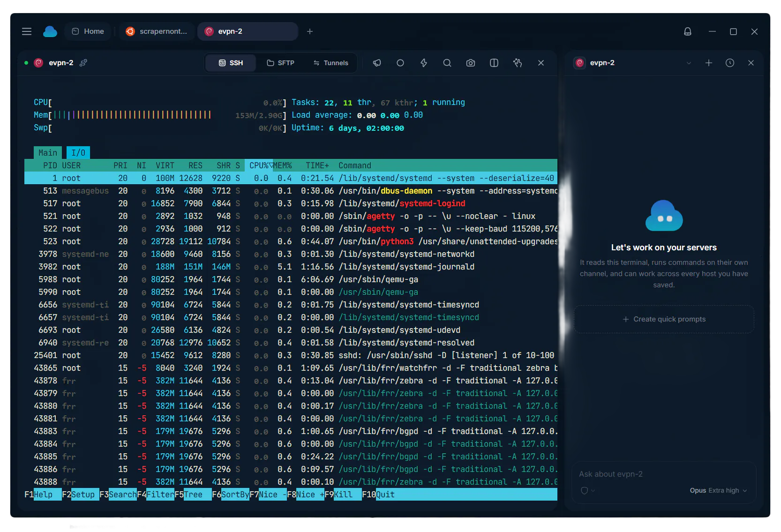The image size is (781, 532).
Task: Click the F6 SortBy function key
Action: [x=231, y=495]
